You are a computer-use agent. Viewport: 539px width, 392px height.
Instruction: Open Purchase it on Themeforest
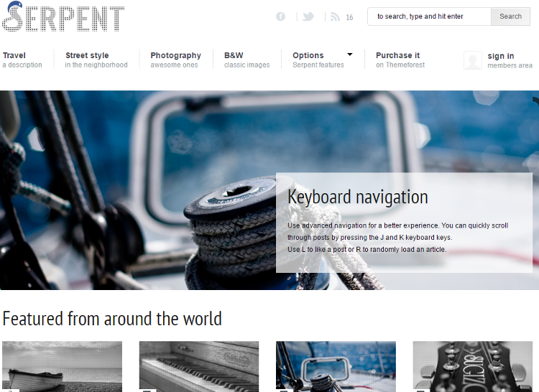(x=400, y=60)
